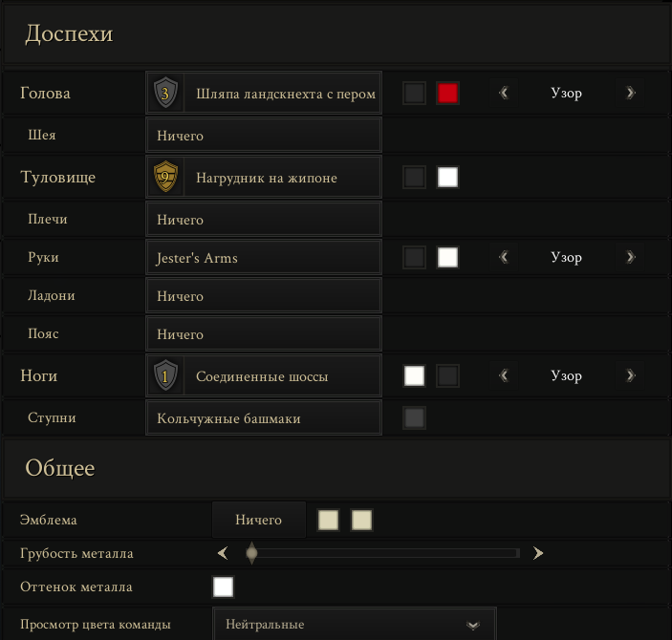Select next Узор pattern for Голова
This screenshot has width=672, height=640.
click(630, 93)
